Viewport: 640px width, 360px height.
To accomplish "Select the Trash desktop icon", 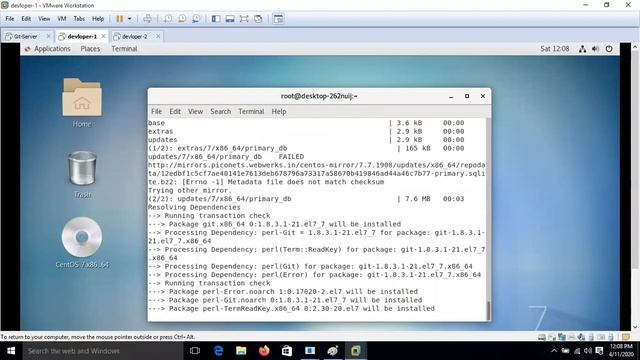I will [x=82, y=175].
